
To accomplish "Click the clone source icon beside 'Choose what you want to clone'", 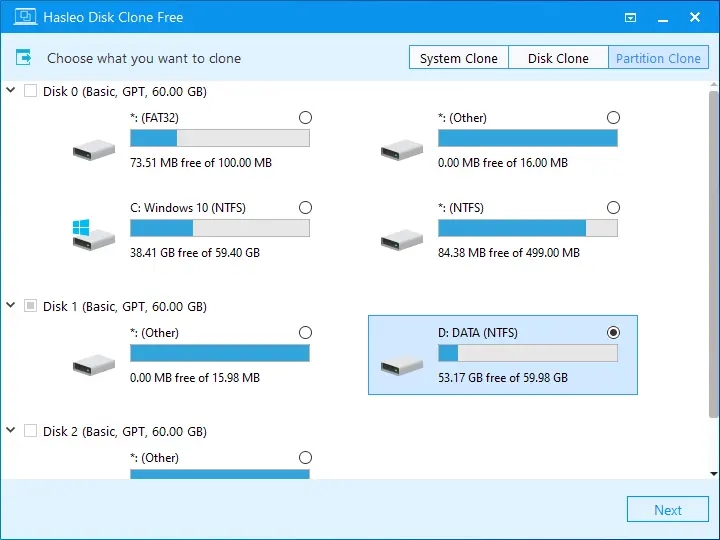I will (23, 57).
